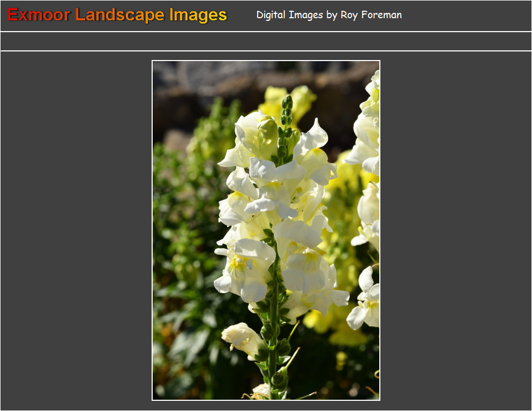
Task: Click the Exmoor Landscape Images site title
Action: tap(117, 15)
